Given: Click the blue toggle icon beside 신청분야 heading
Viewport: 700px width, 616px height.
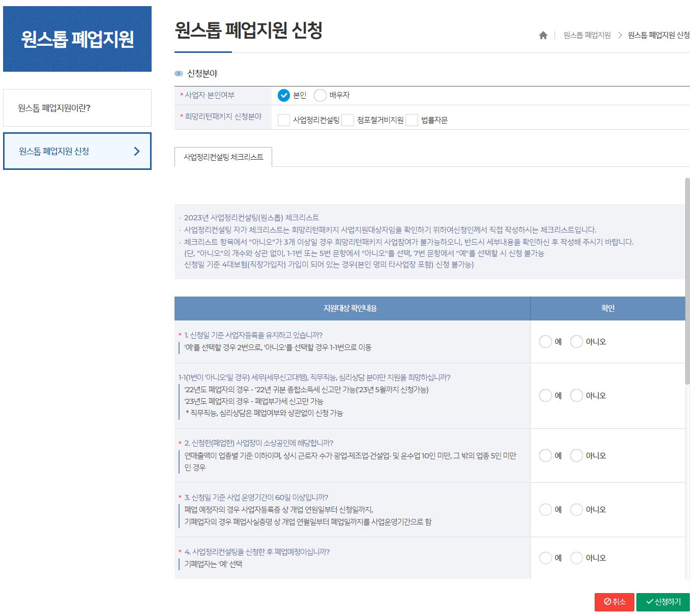Looking at the screenshot, I should click(x=179, y=73).
